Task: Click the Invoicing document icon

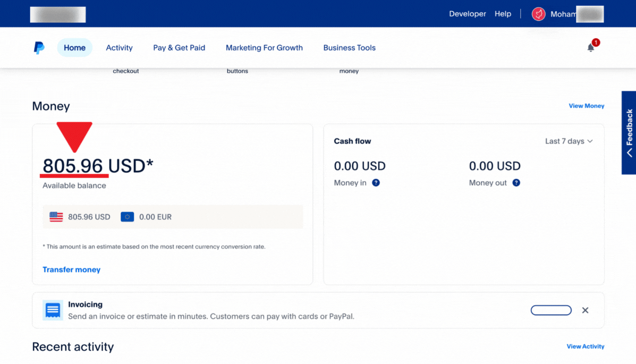Action: pyautogui.click(x=53, y=310)
